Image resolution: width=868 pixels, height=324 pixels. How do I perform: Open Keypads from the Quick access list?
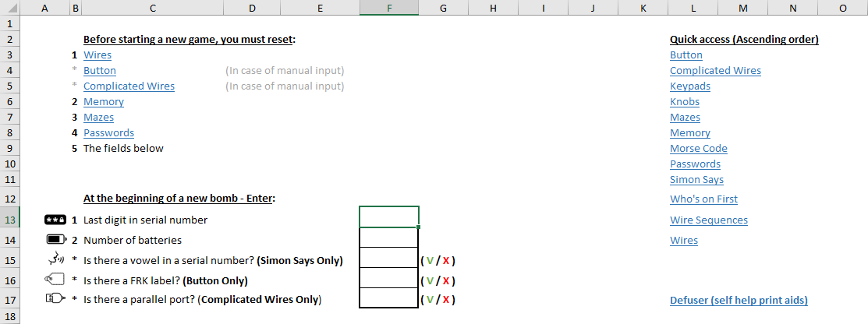pos(689,86)
